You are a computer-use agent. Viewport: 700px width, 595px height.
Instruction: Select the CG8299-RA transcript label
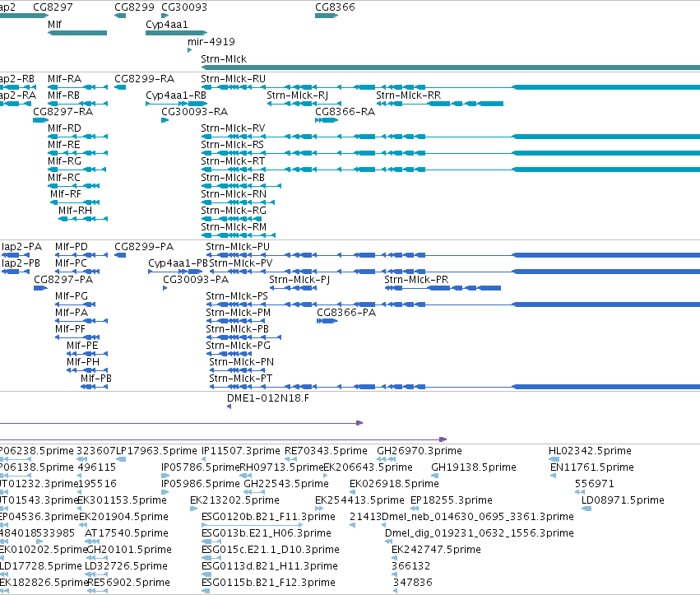click(144, 79)
